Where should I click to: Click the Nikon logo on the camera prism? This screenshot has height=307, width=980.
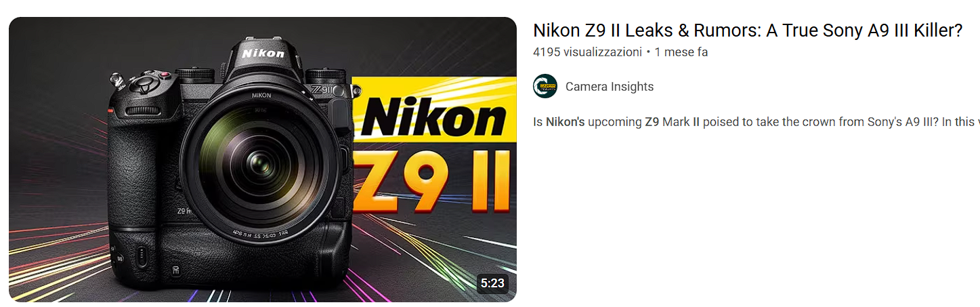click(263, 53)
